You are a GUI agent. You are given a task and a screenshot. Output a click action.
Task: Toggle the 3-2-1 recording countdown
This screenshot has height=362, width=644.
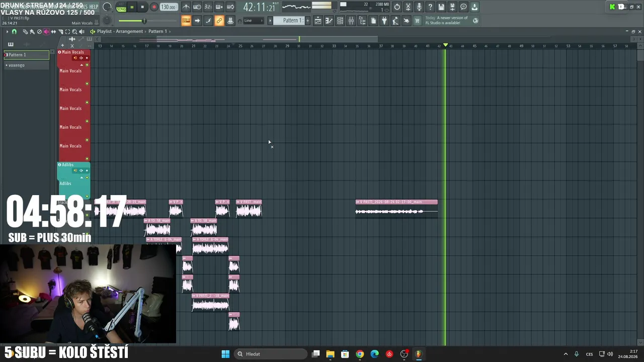pyautogui.click(x=208, y=7)
